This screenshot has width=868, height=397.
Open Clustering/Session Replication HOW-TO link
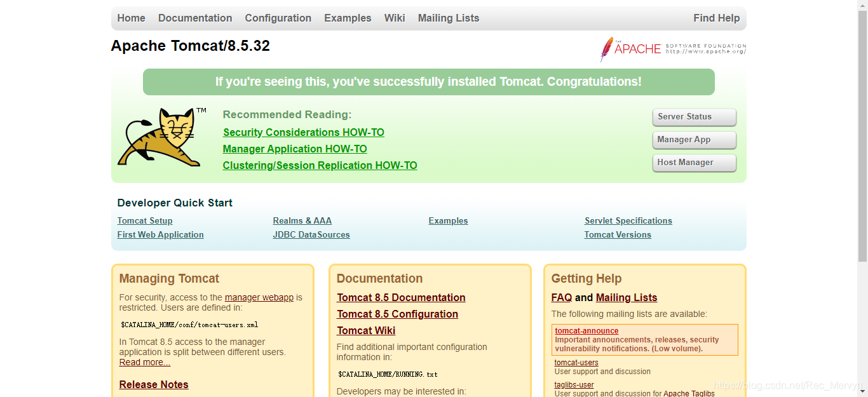coord(320,165)
